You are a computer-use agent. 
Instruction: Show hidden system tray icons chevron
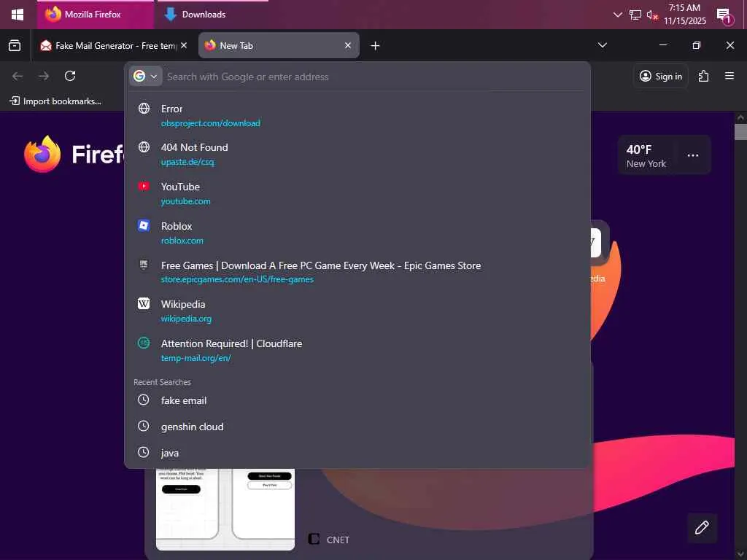click(617, 15)
